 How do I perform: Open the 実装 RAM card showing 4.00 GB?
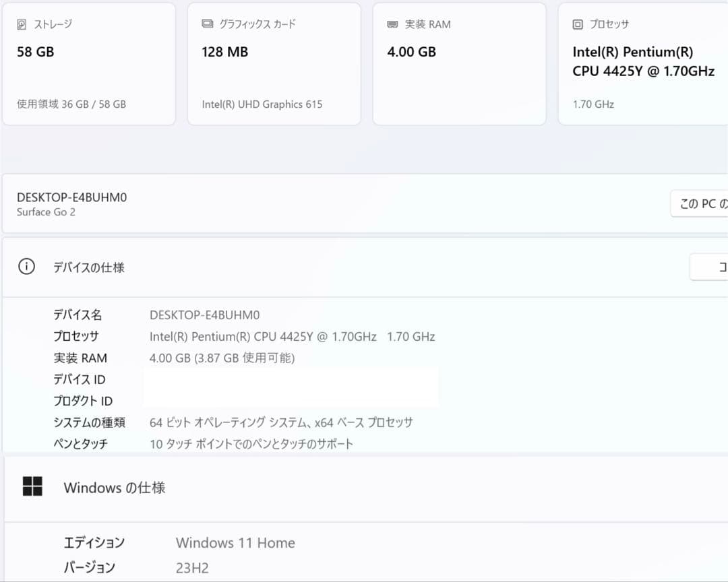click(x=459, y=64)
